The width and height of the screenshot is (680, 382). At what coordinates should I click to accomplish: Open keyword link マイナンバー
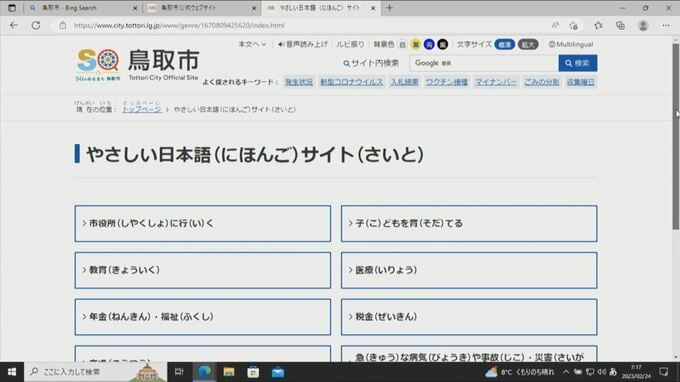click(x=496, y=82)
